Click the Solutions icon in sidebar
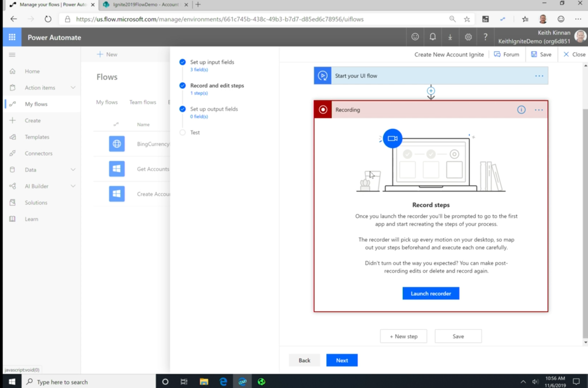 [12, 202]
